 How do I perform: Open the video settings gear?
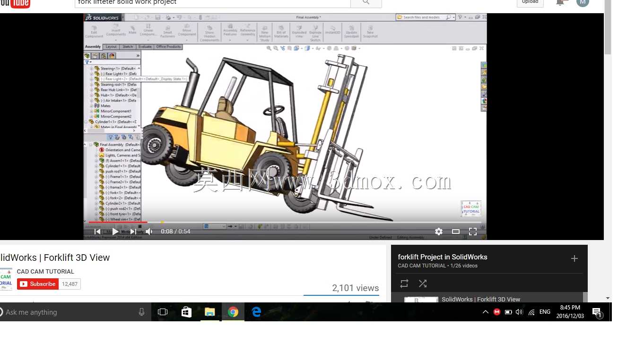439,232
